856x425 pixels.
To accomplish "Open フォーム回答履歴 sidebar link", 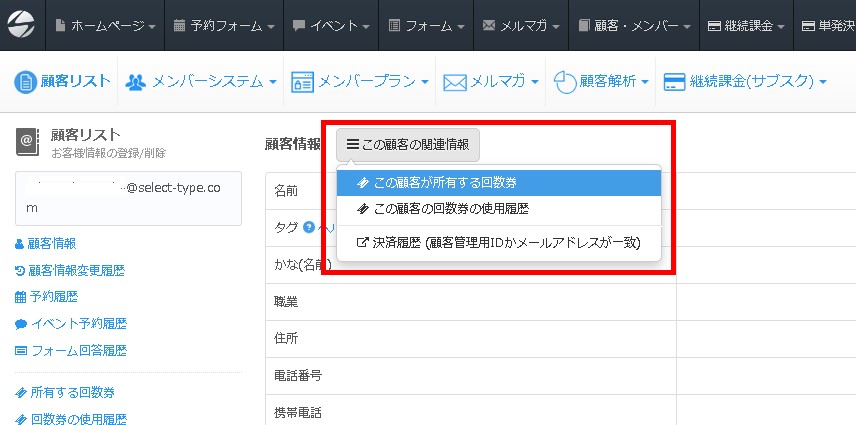I will click(x=79, y=350).
